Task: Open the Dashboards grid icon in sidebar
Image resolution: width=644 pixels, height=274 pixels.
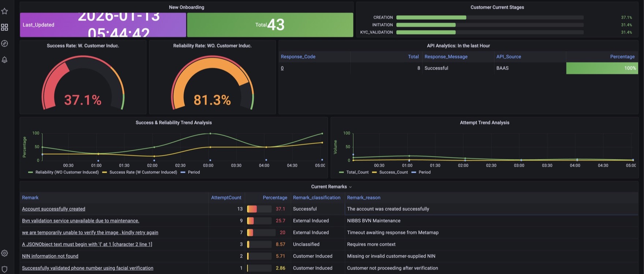Action: [4, 27]
